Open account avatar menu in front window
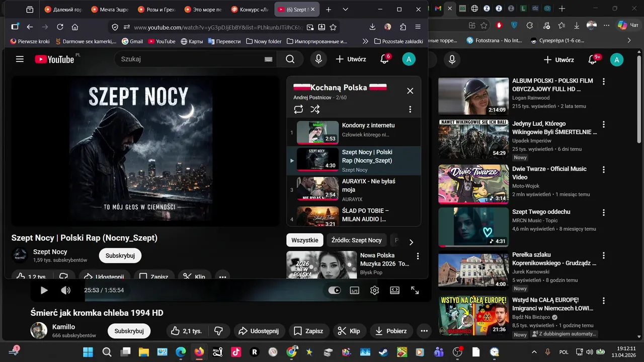This screenshot has width=644, height=362. pyautogui.click(x=409, y=59)
